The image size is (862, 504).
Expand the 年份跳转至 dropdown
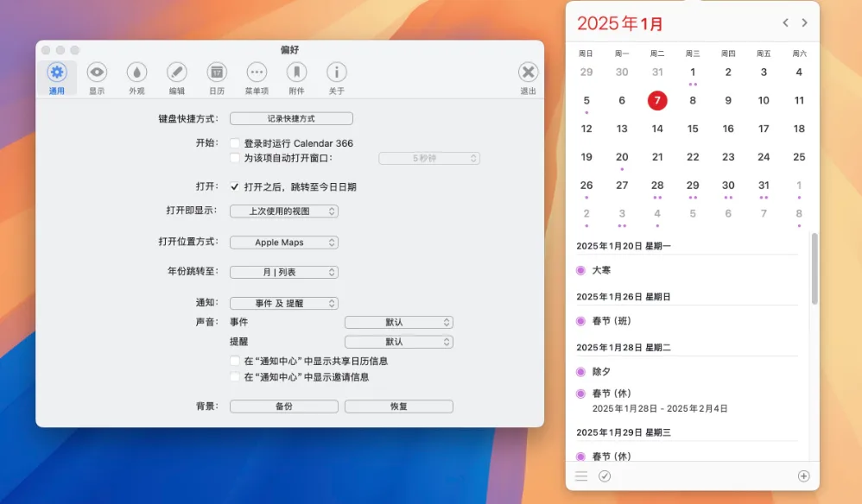[x=283, y=272]
